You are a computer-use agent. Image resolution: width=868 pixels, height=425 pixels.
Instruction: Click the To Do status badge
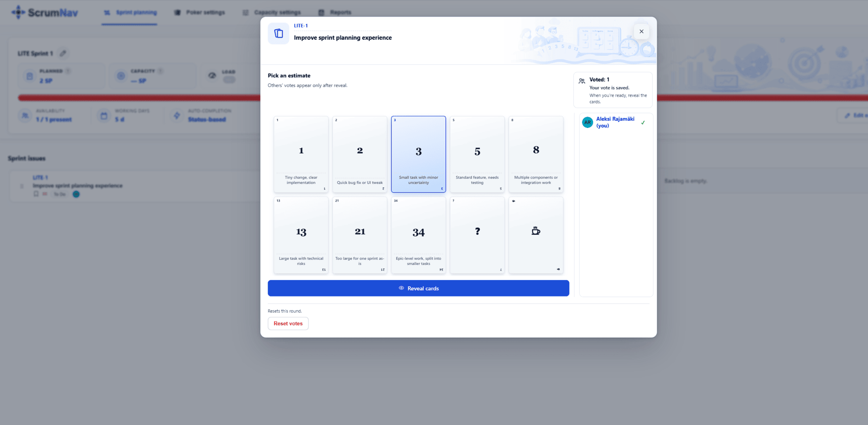(x=59, y=194)
